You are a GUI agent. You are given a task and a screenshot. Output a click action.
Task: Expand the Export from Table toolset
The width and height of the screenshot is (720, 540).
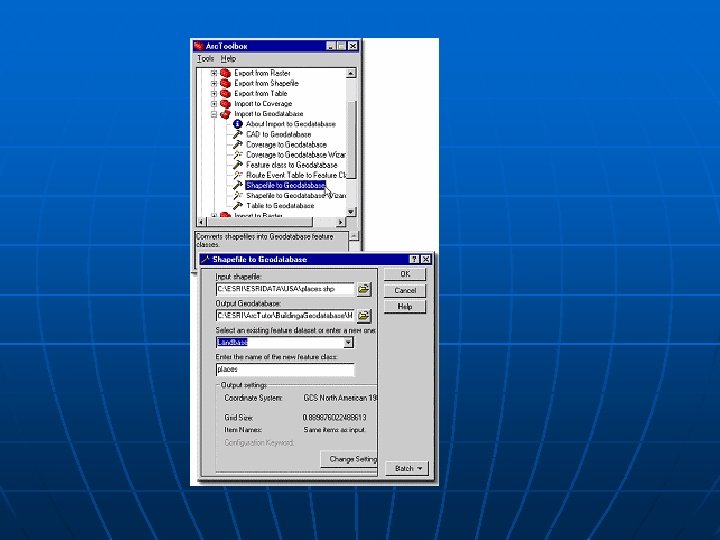tap(214, 93)
